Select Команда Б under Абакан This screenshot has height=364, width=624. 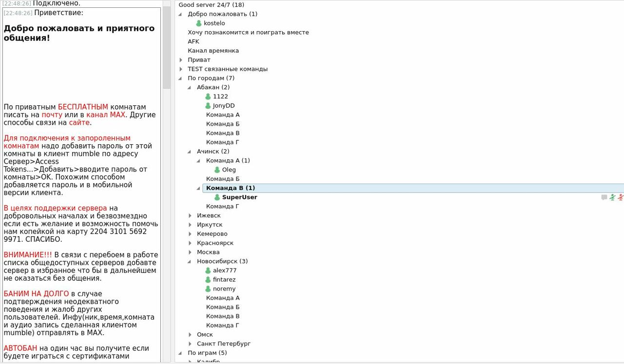click(x=222, y=124)
